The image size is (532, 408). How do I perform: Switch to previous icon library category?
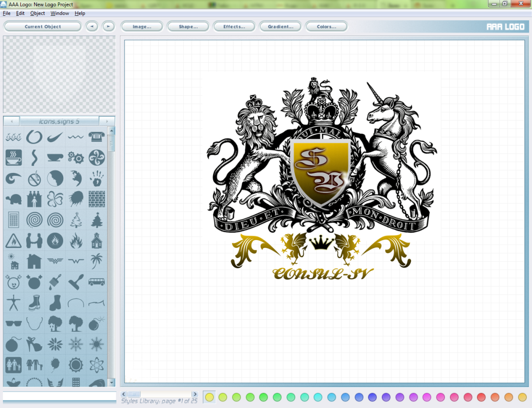[12, 122]
